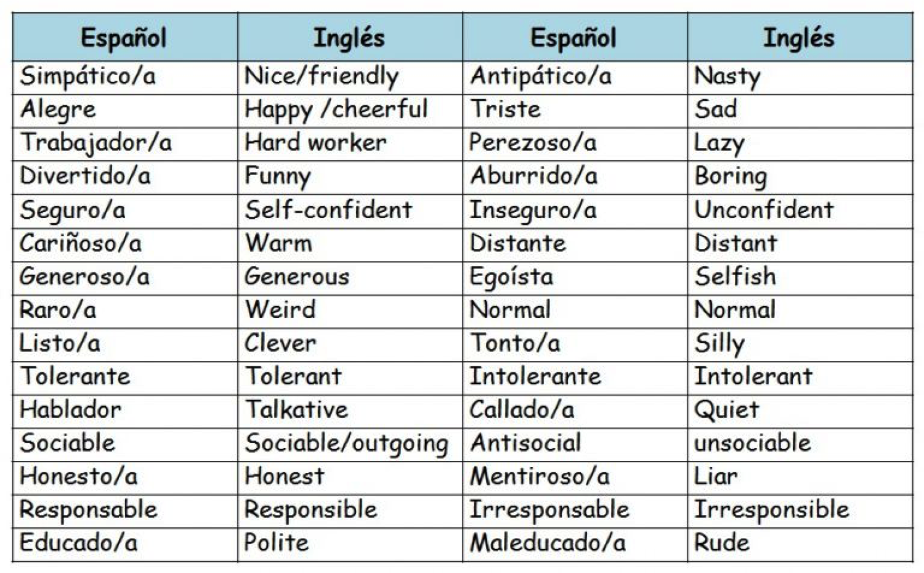Screen dimensions: 924x573
Task: Click the Mentiroso/a entry
Action: [x=540, y=476]
